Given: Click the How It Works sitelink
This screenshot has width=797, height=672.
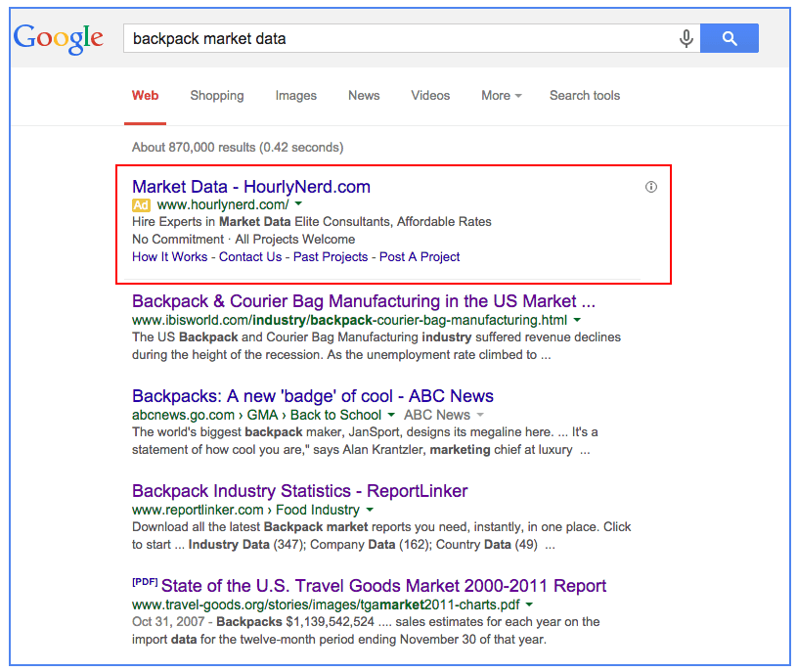Looking at the screenshot, I should point(170,257).
